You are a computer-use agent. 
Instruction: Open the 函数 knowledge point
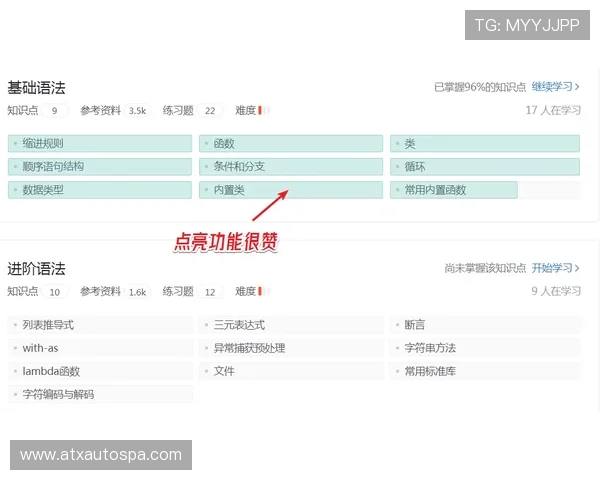pyautogui.click(x=291, y=144)
